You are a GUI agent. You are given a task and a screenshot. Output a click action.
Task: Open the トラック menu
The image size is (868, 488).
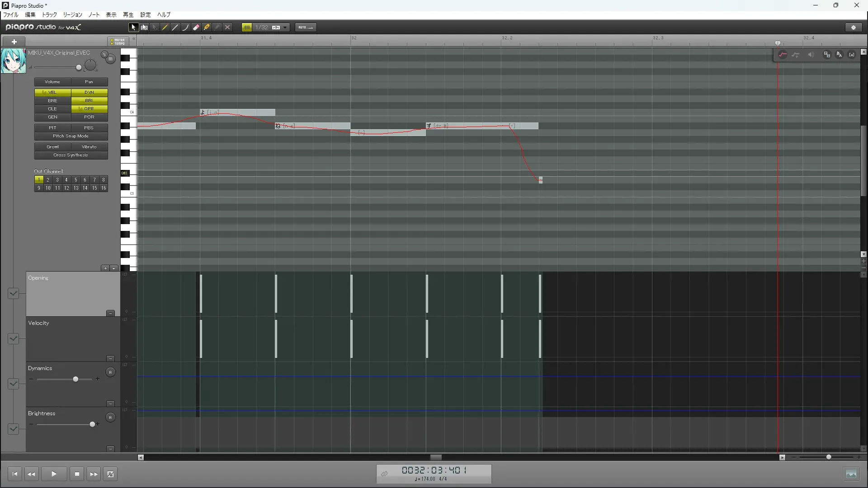49,15
